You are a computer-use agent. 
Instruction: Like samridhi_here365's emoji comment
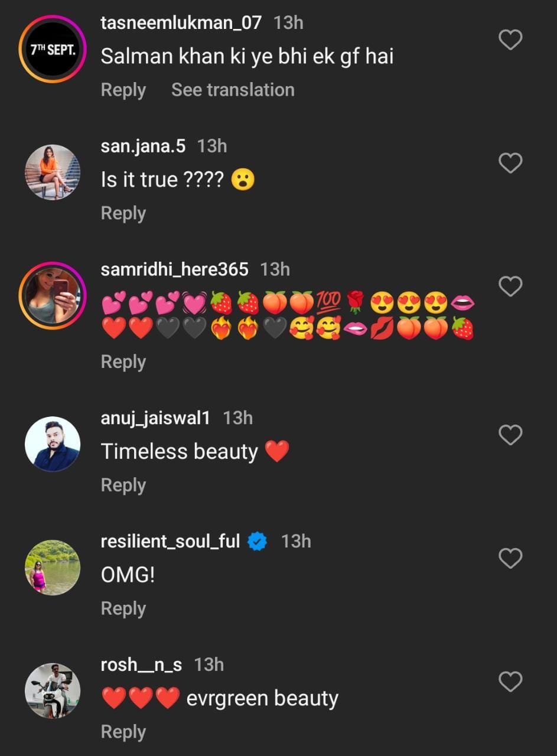[510, 286]
